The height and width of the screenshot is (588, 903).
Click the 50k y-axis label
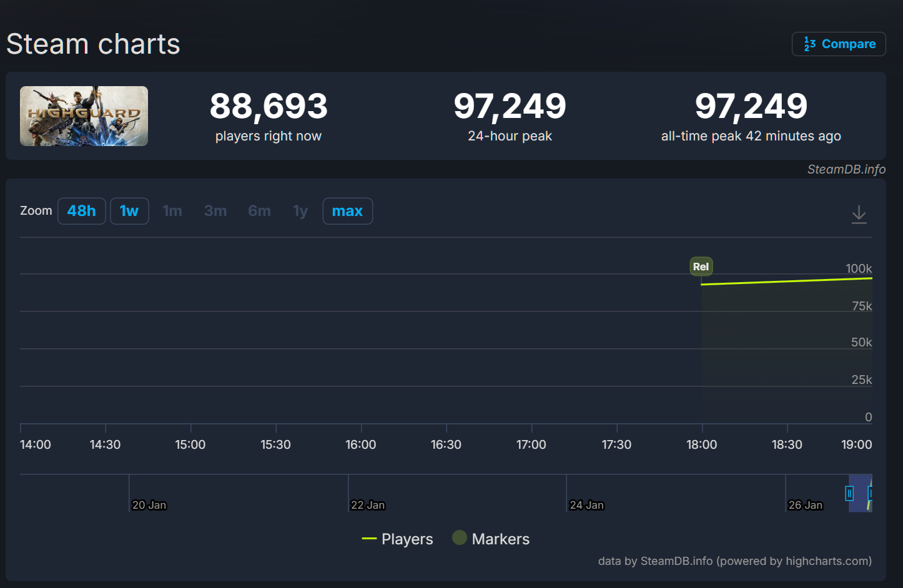(x=862, y=342)
